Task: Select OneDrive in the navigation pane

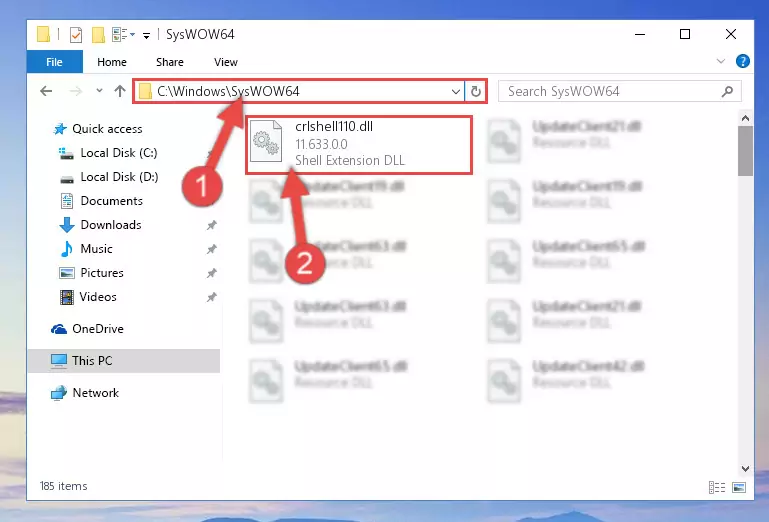Action: coord(98,329)
